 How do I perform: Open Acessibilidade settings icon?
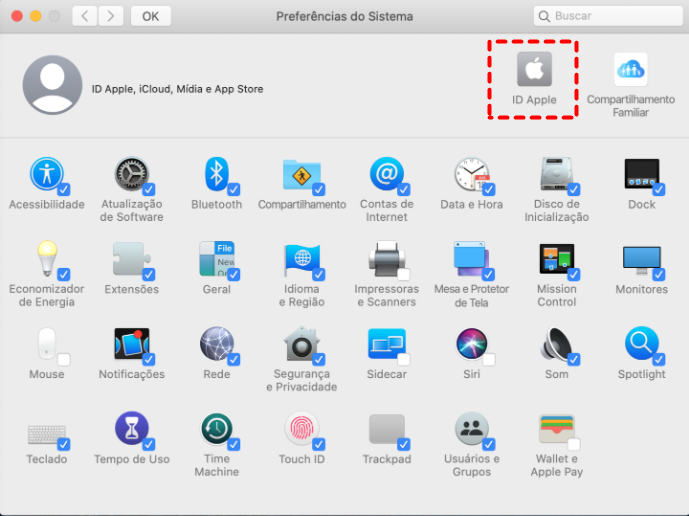47,174
